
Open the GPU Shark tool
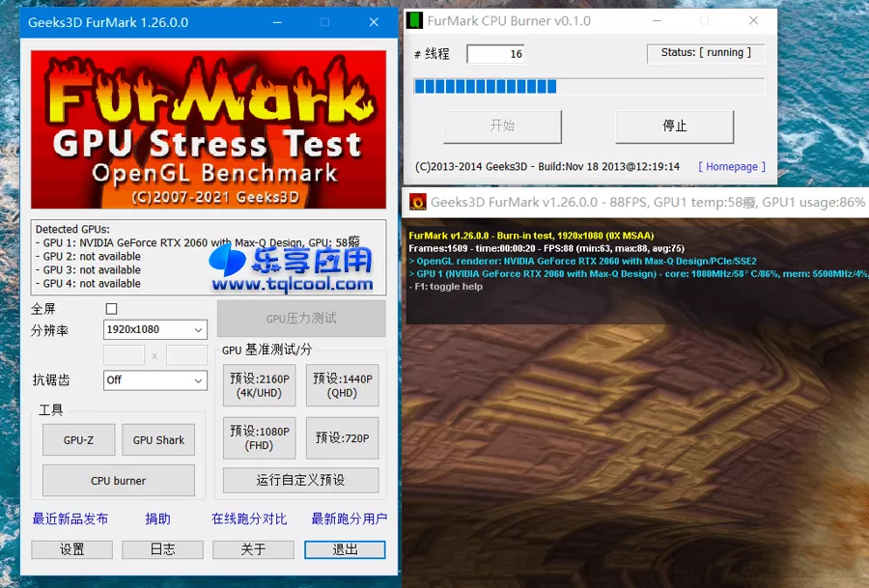[158, 440]
